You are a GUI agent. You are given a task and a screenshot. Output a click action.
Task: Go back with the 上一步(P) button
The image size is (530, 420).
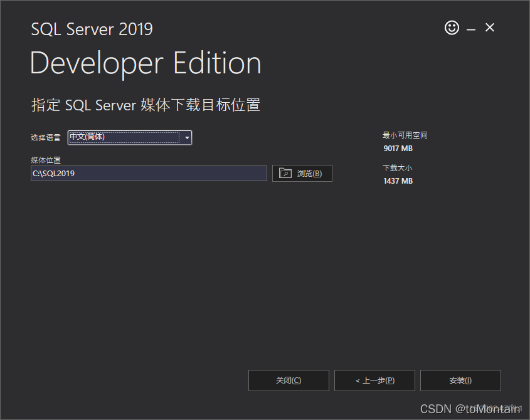374,381
